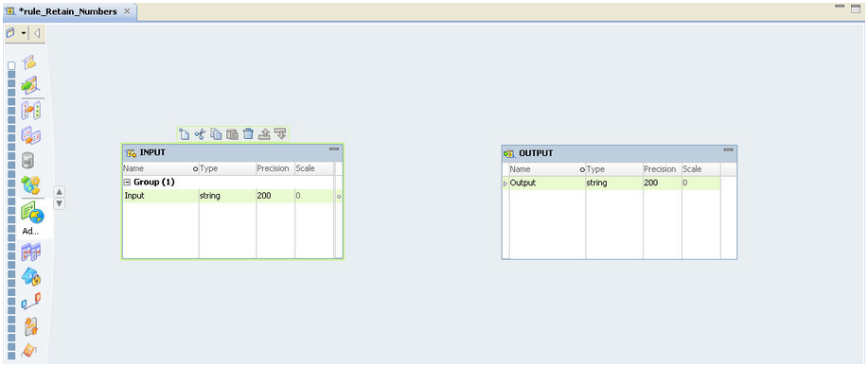Click New port icon above INPUT
The width and height of the screenshot is (868, 367).
tap(185, 133)
